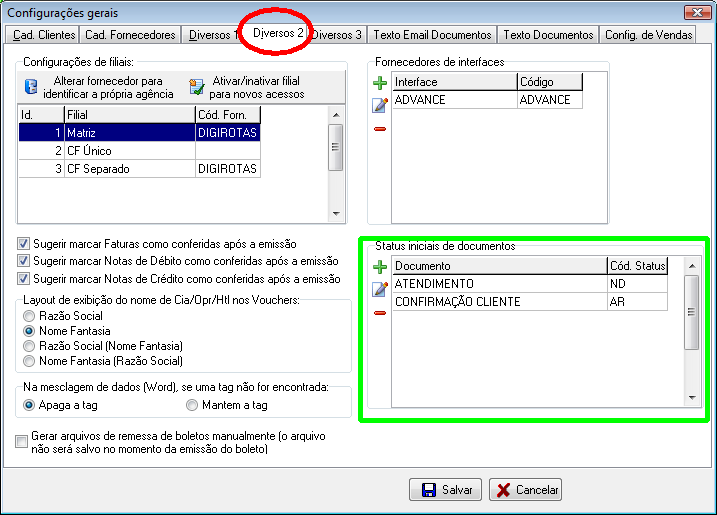The height and width of the screenshot is (515, 717).
Task: Click DIGIROTAS code in CF Separado row
Action: tap(228, 169)
